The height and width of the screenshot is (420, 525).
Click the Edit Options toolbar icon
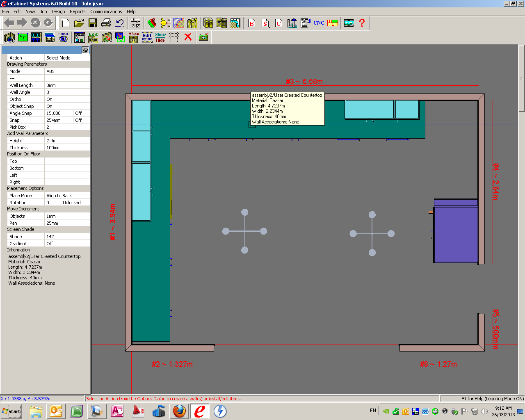[x=147, y=38]
